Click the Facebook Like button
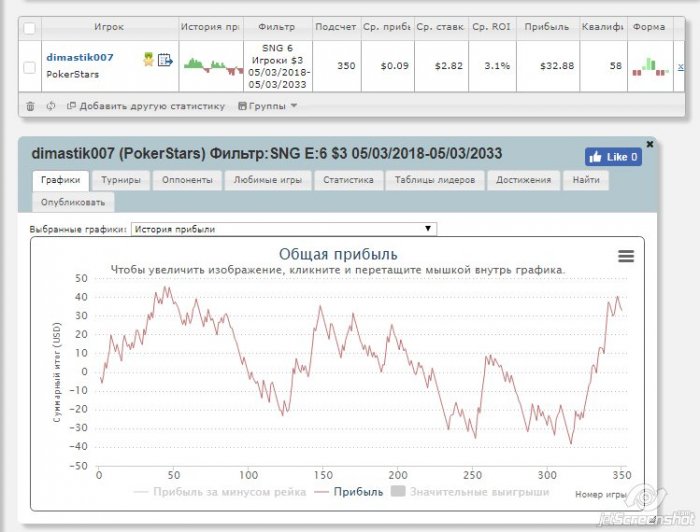The width and height of the screenshot is (700, 532). coord(613,157)
